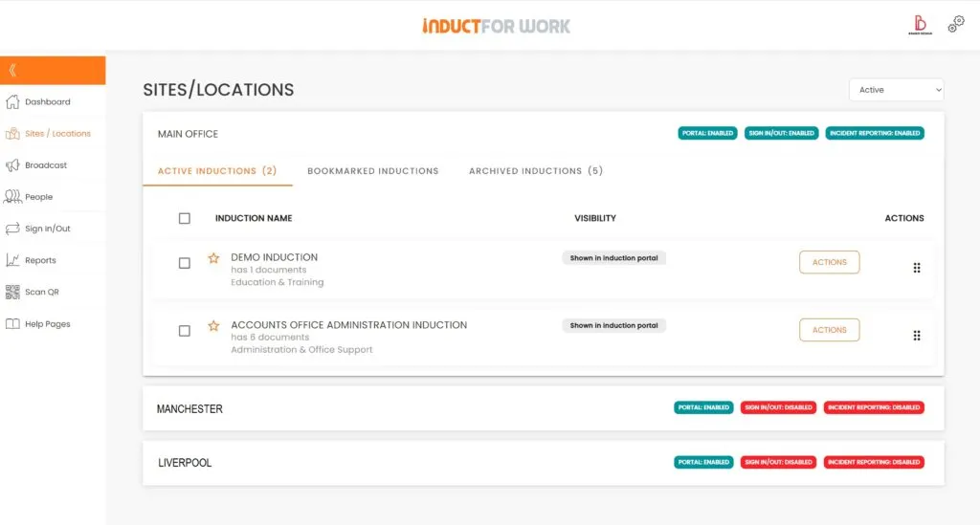This screenshot has height=525, width=980.
Task: Click the drag handle for Accounts Office Induction
Action: pos(917,336)
